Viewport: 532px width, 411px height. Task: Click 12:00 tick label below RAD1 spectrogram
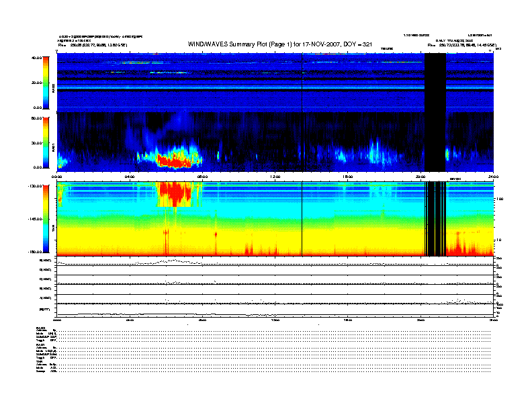pyautogui.click(x=275, y=177)
